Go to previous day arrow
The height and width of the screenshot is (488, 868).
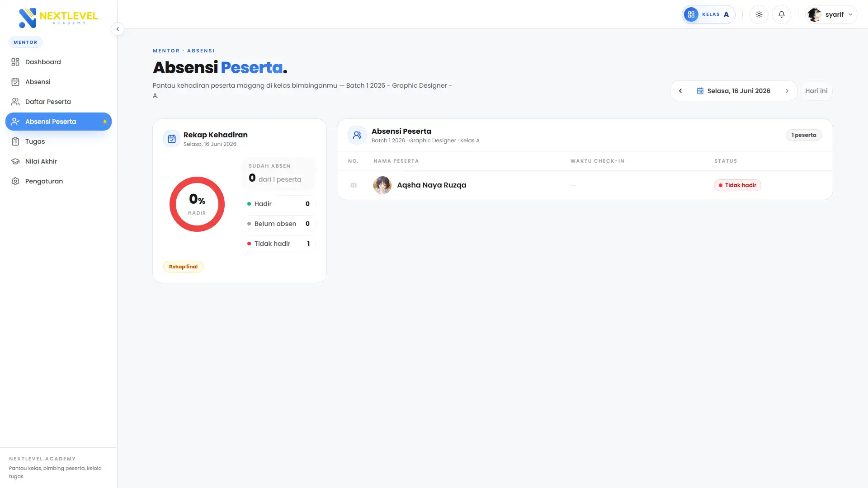coord(680,91)
